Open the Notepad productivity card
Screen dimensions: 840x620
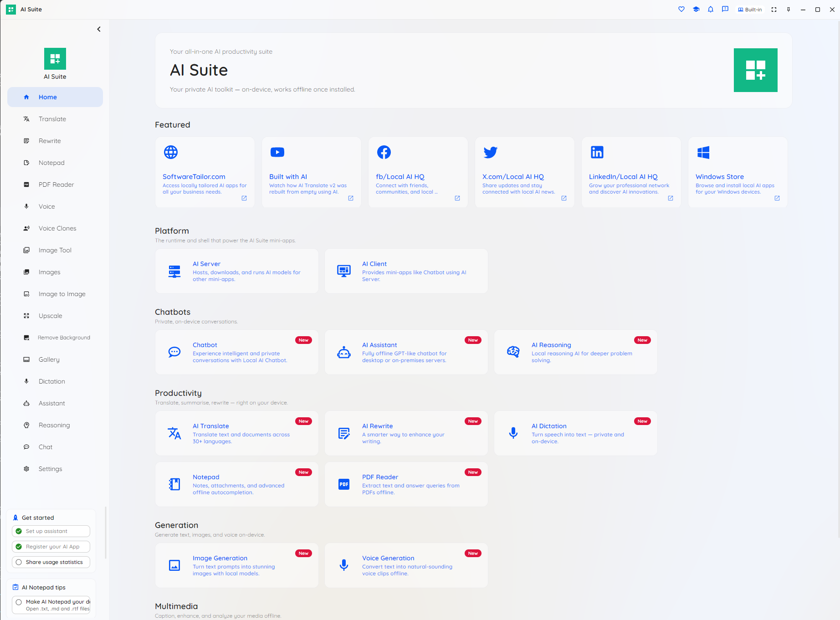click(237, 484)
